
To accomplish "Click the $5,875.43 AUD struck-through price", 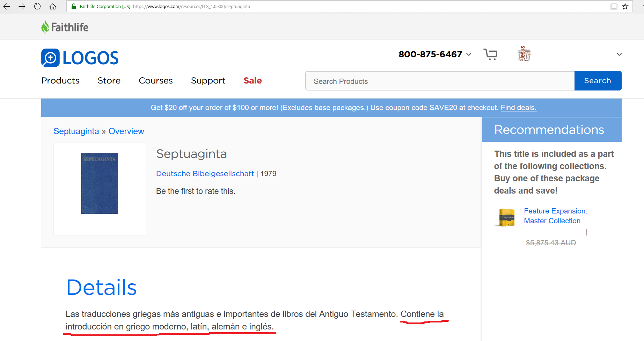I will (x=551, y=243).
